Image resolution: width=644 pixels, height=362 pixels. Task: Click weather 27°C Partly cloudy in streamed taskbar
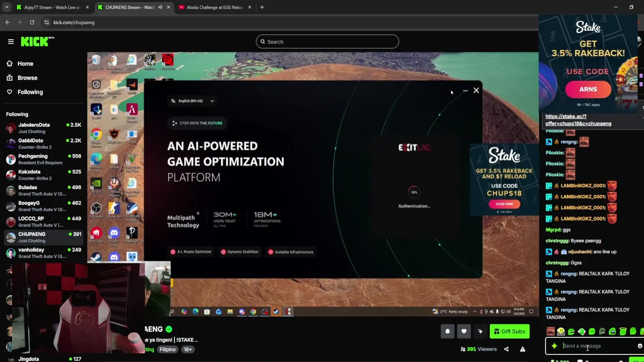click(x=450, y=312)
